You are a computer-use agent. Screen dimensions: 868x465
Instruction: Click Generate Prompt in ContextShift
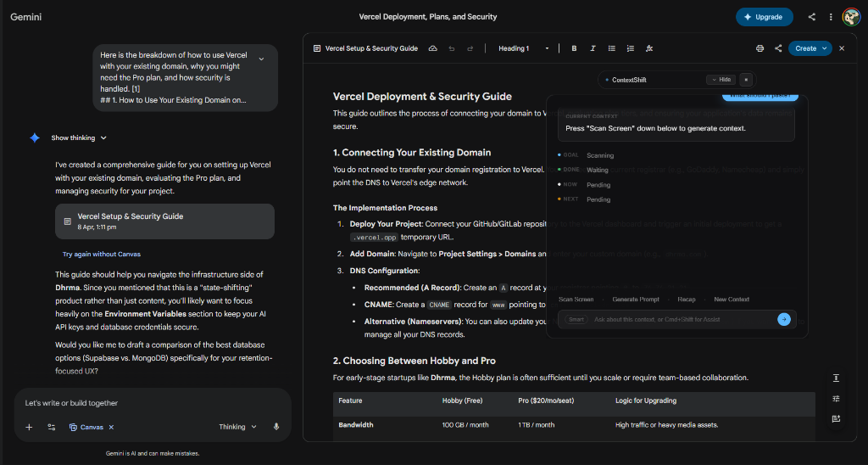636,300
